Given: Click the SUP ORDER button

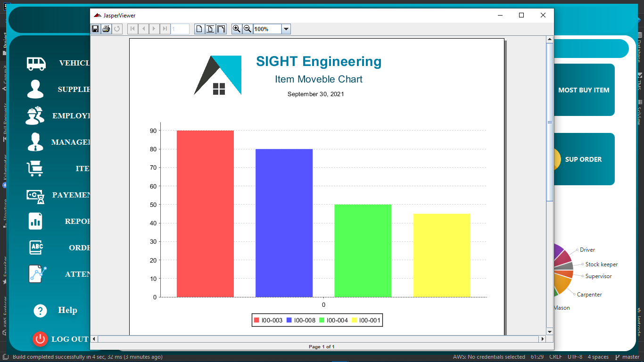Looking at the screenshot, I should 584,159.
